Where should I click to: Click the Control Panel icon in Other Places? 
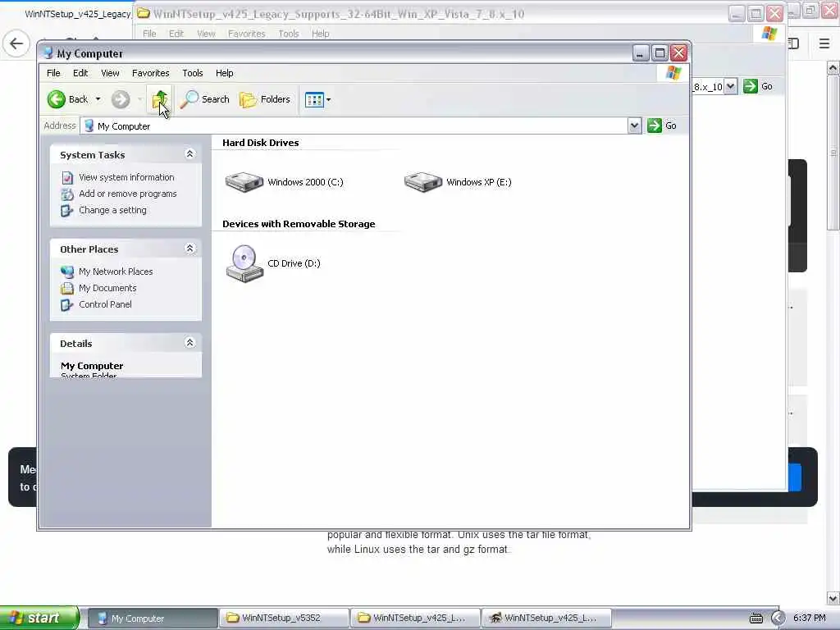67,305
